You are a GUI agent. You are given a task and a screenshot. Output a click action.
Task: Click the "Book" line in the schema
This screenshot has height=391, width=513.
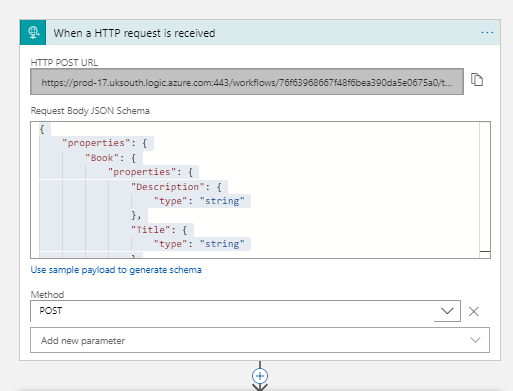(110, 158)
